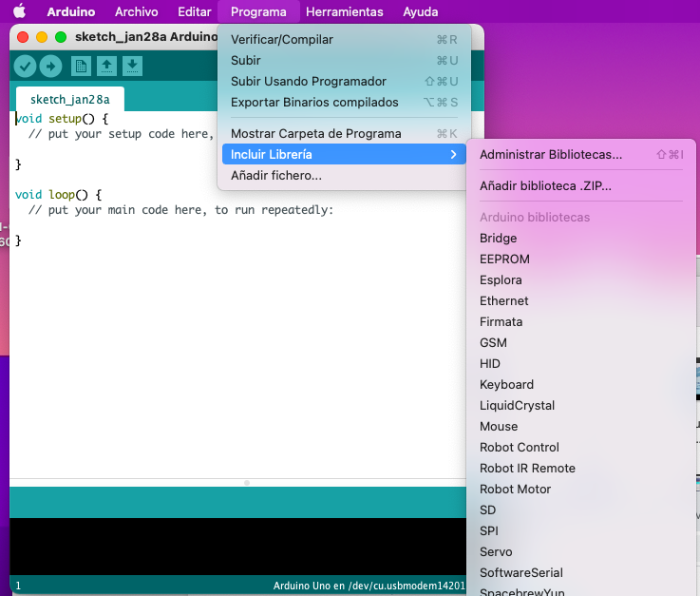Open the Ayuda menu
700x596 pixels.
pyautogui.click(x=420, y=11)
